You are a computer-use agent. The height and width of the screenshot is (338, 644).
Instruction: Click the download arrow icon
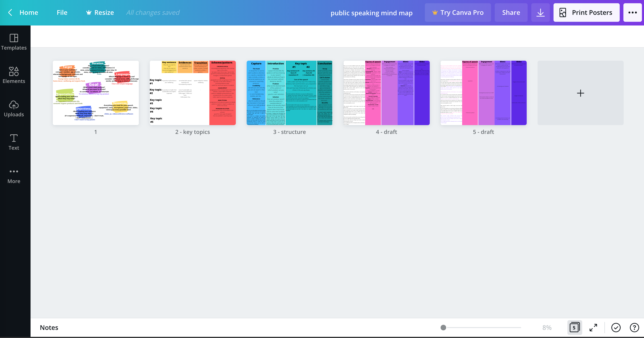(x=540, y=13)
